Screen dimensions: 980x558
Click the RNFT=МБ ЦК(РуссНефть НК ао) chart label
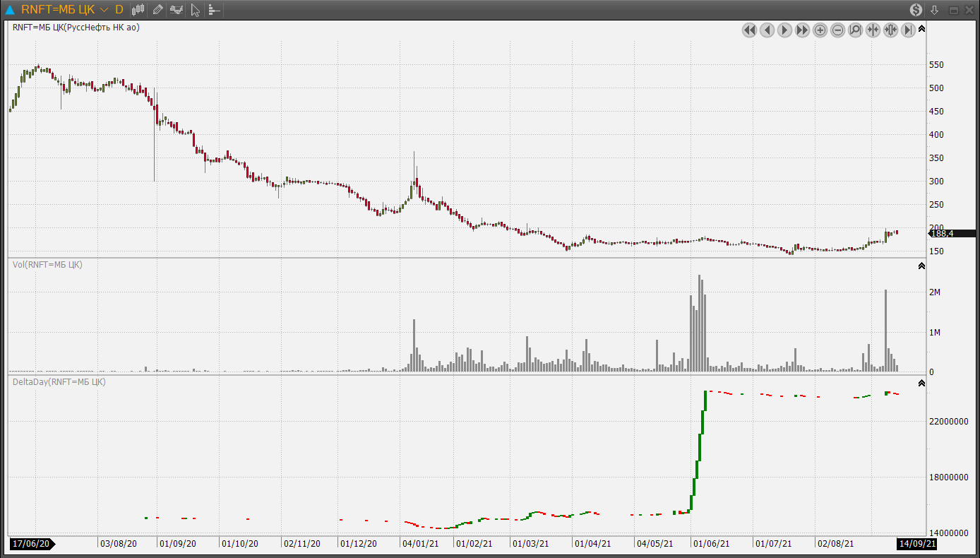click(x=76, y=28)
